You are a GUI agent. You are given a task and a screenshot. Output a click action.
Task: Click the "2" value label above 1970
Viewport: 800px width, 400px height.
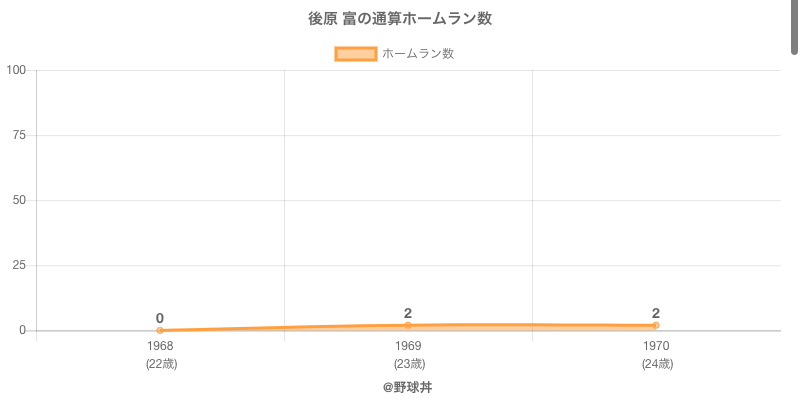656,313
